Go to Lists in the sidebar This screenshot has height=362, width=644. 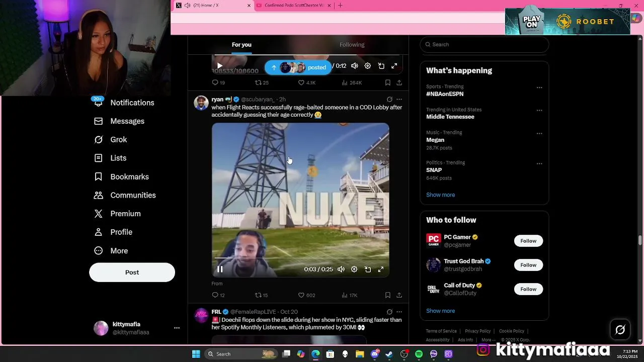click(x=111, y=158)
